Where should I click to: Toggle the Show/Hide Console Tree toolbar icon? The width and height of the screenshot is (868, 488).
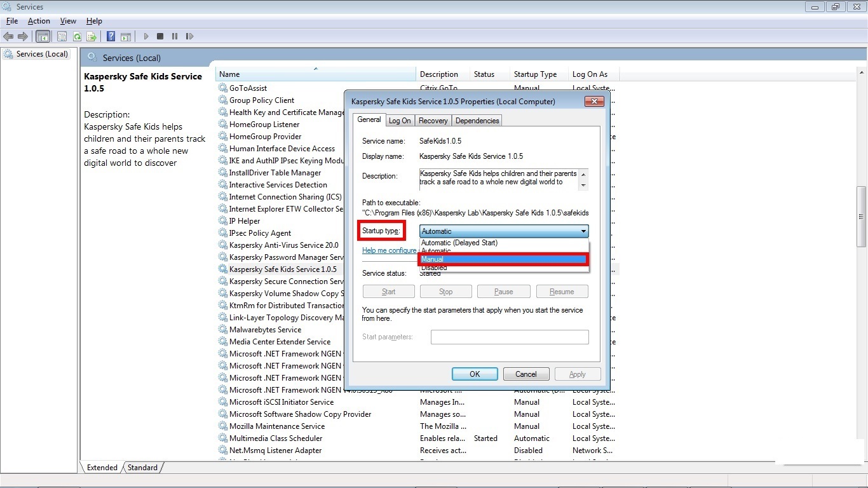(x=43, y=37)
